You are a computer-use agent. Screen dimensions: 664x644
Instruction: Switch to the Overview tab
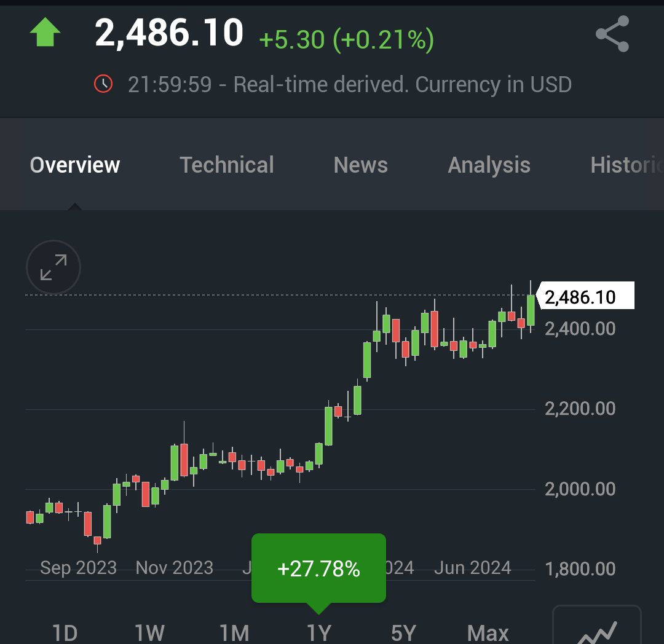(75, 165)
